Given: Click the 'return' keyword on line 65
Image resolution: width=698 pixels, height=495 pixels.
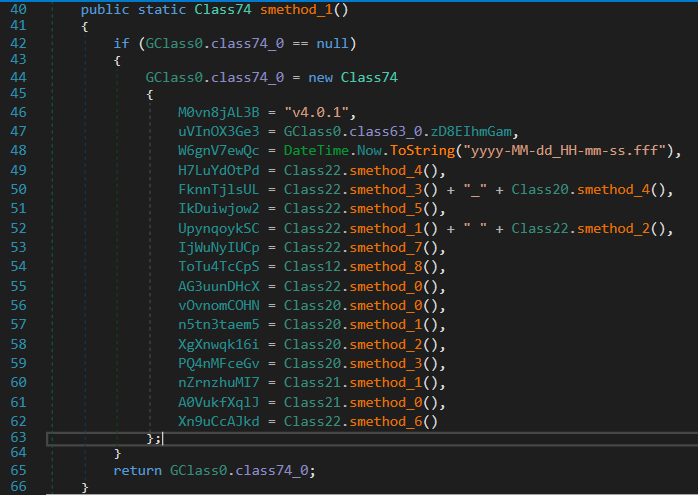Looking at the screenshot, I should (138, 471).
